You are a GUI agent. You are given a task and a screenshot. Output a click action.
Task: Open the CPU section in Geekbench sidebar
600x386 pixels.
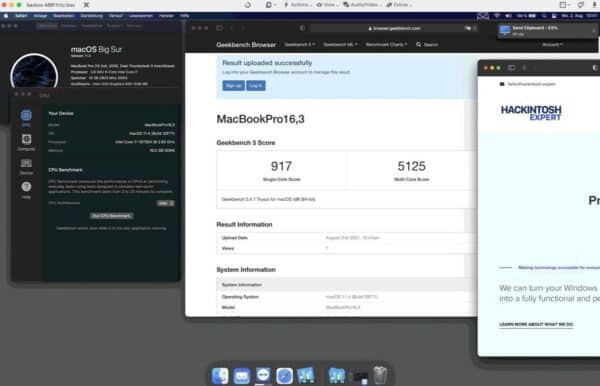click(26, 118)
